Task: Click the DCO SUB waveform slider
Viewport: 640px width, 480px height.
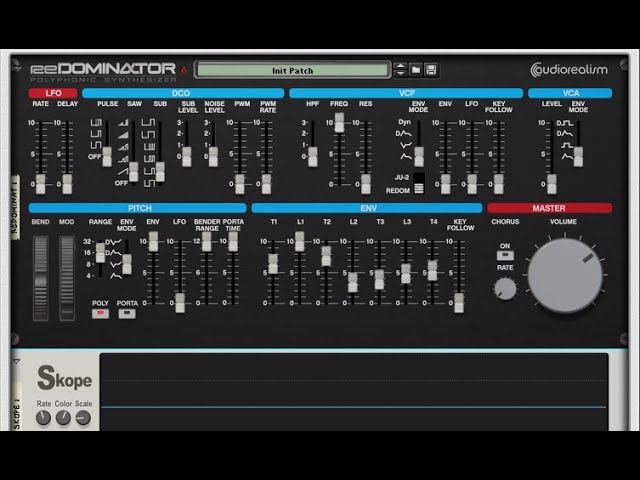Action: click(x=160, y=172)
